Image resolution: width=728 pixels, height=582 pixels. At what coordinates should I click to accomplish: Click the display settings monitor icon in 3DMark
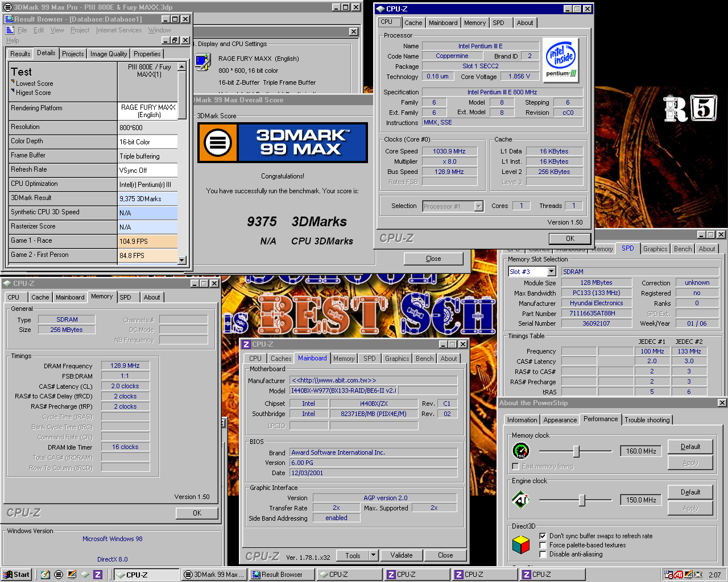203,62
